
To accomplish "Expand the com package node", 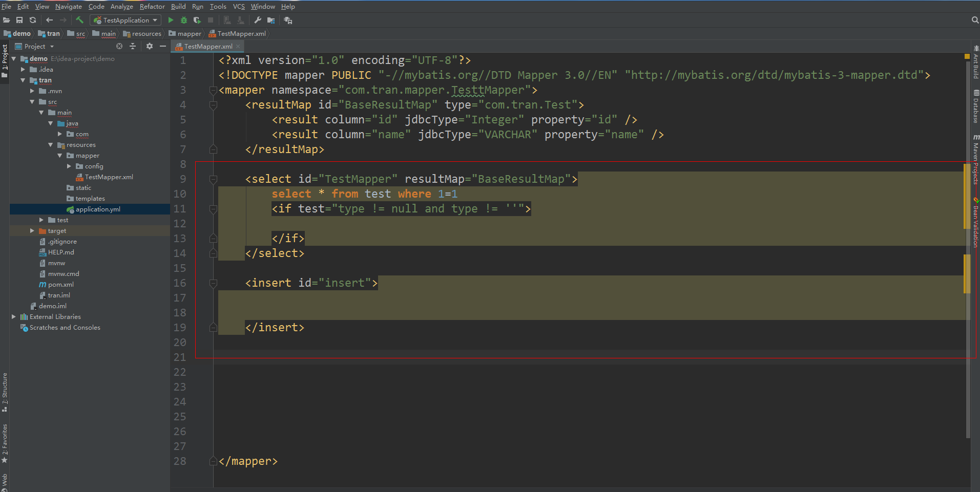I will (60, 134).
